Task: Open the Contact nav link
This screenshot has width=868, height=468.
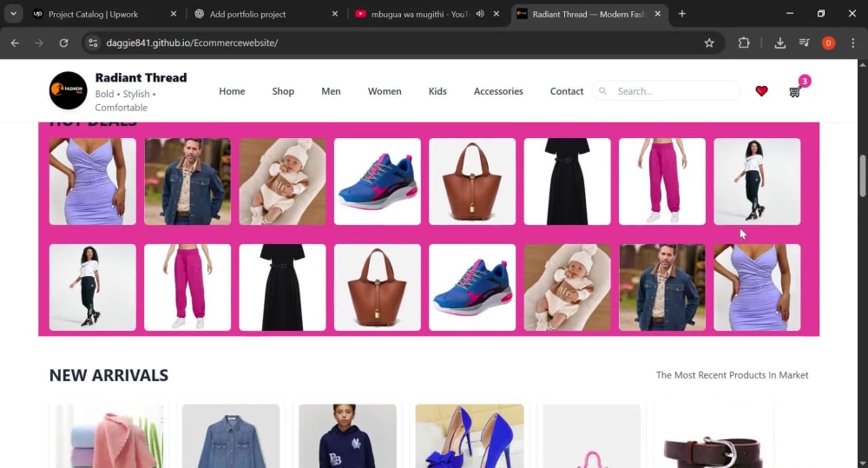Action: (x=567, y=91)
